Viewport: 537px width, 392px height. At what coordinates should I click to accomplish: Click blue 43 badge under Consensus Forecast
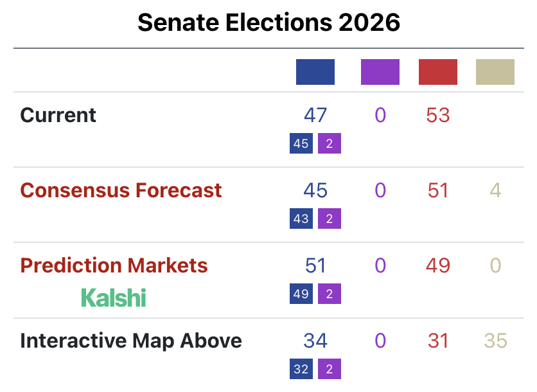[301, 218]
